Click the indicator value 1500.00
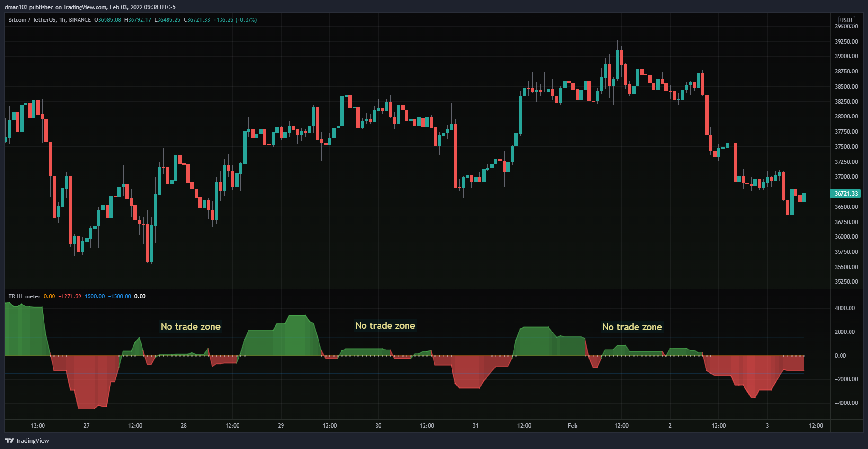Viewport: 868px width, 449px height. 95,296
